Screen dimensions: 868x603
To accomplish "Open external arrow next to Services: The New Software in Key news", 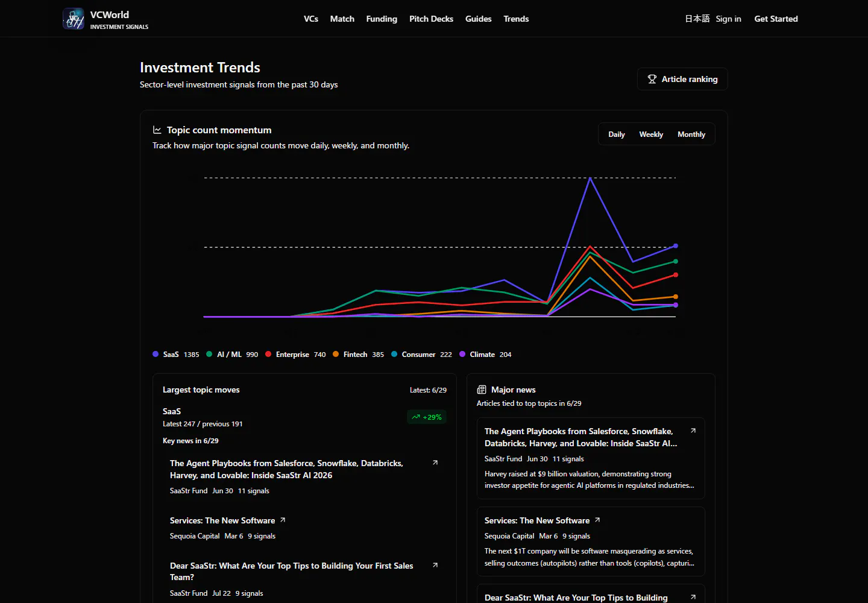I will point(283,520).
